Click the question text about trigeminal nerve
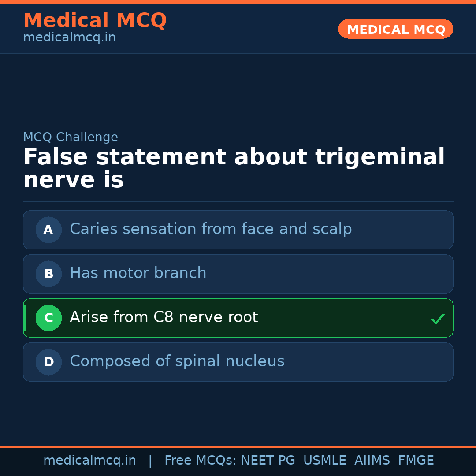476x476 pixels. click(234, 169)
